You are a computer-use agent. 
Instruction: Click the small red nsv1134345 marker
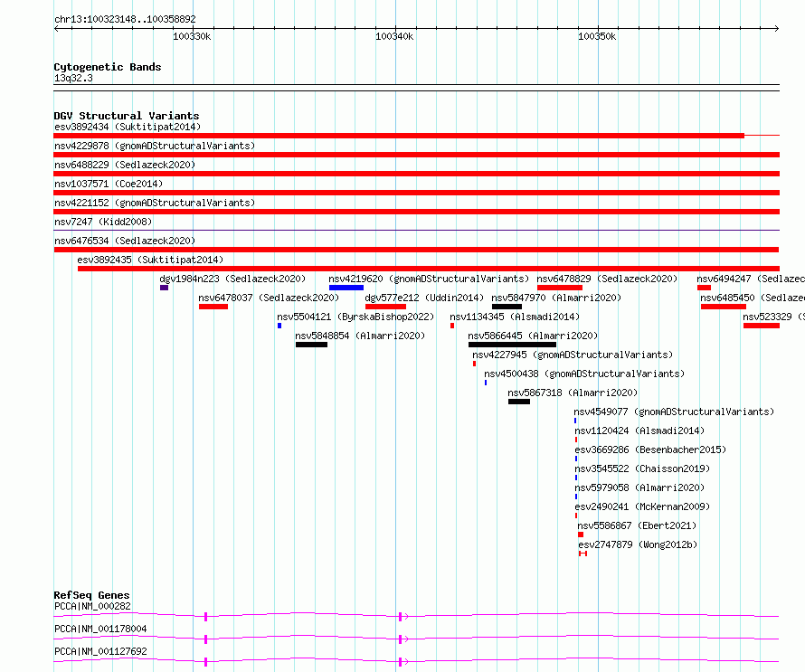(x=452, y=326)
